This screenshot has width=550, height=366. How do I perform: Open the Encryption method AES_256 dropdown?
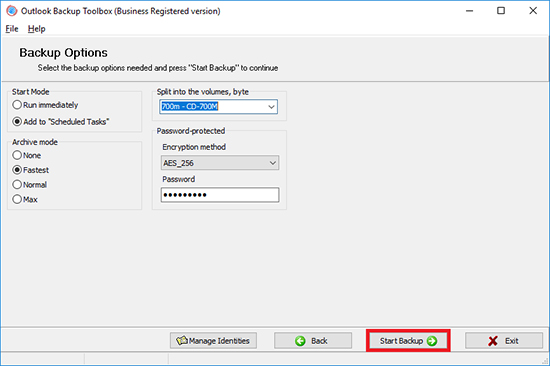(220, 163)
